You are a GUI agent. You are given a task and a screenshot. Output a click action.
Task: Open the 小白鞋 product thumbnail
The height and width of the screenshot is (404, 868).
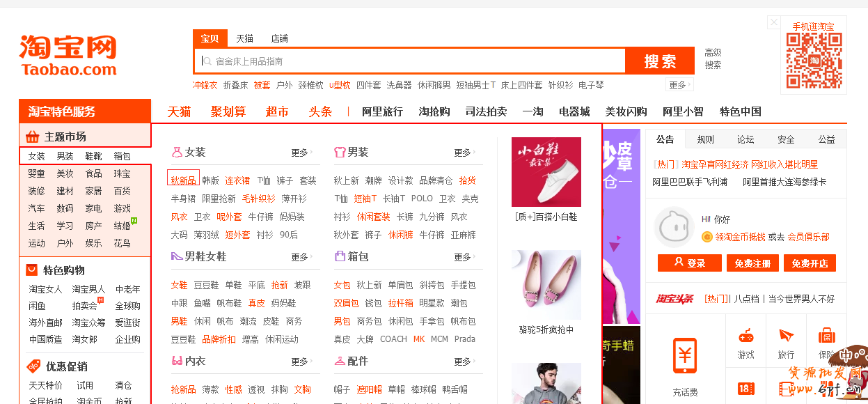pyautogui.click(x=546, y=172)
